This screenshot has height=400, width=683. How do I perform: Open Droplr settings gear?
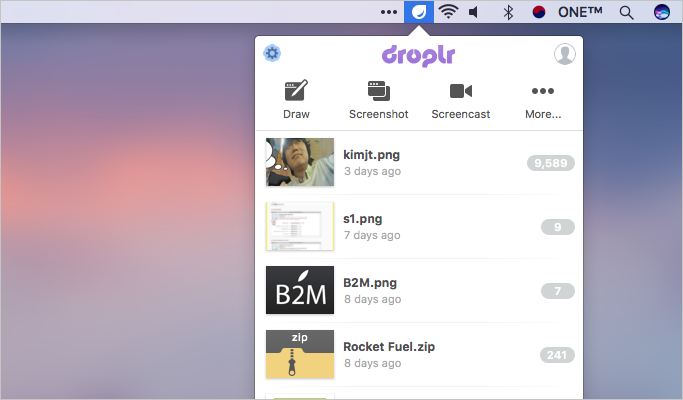[x=272, y=54]
